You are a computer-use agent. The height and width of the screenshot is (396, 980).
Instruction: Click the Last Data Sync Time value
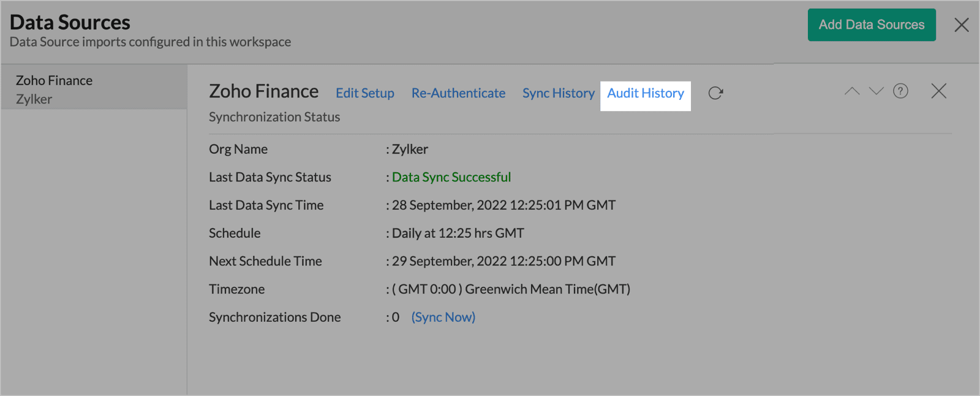(503, 205)
